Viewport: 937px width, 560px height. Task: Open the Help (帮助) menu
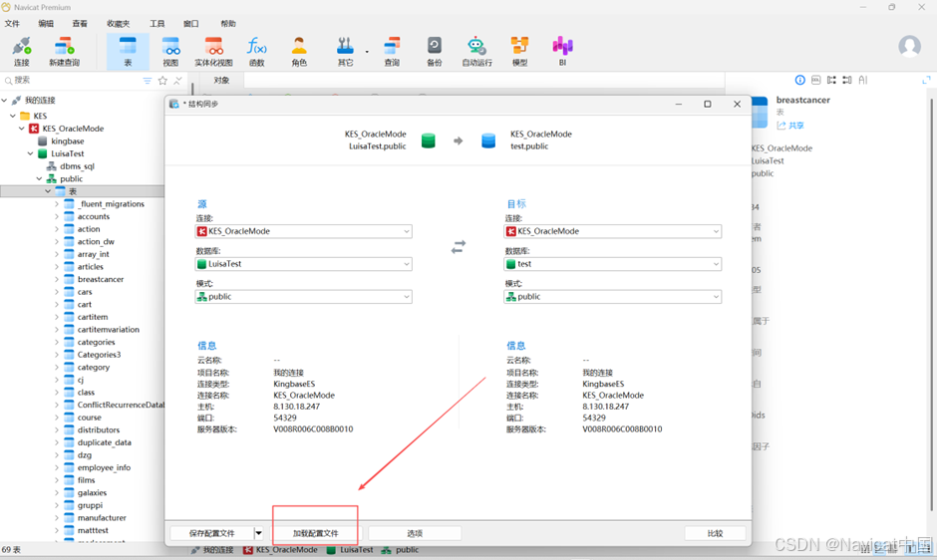click(x=228, y=23)
